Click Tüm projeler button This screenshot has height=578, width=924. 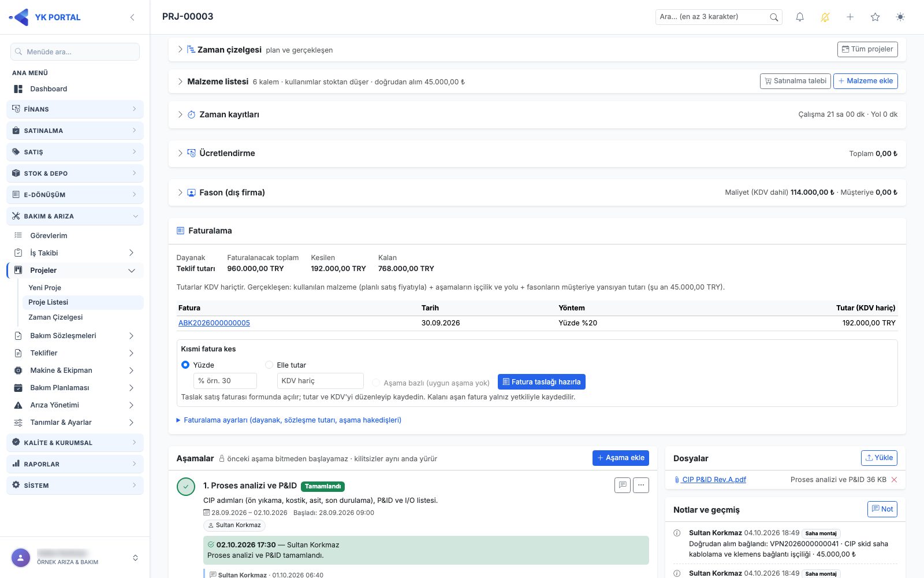pos(867,49)
